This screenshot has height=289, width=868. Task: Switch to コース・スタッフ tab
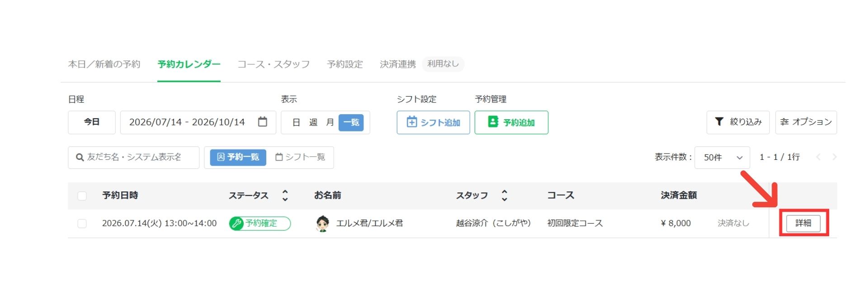pos(274,64)
